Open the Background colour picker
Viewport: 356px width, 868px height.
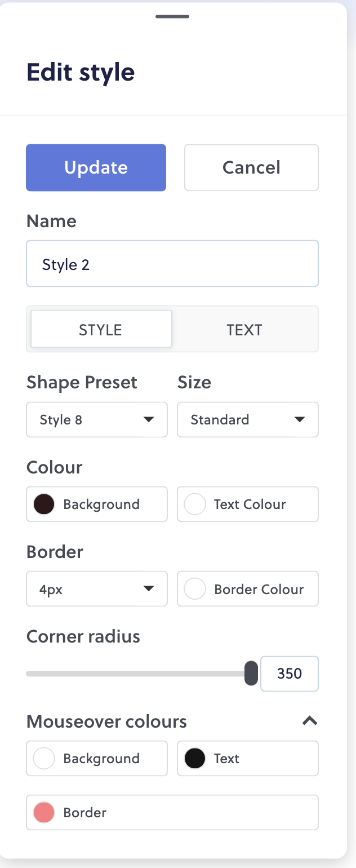tap(43, 504)
